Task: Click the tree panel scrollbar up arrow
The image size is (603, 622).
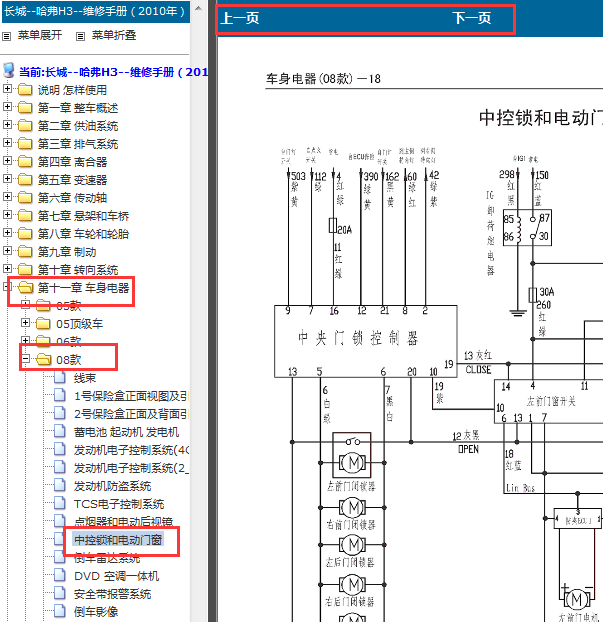Action: click(199, 8)
